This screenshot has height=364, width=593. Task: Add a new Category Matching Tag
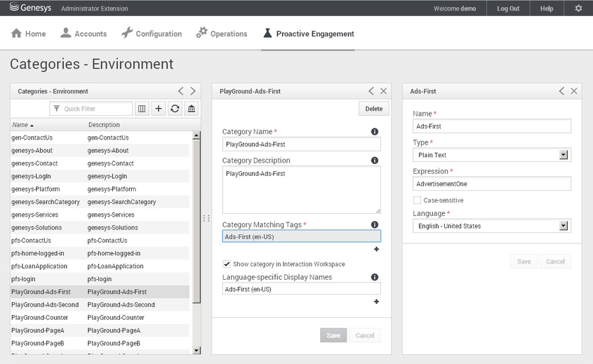point(376,249)
